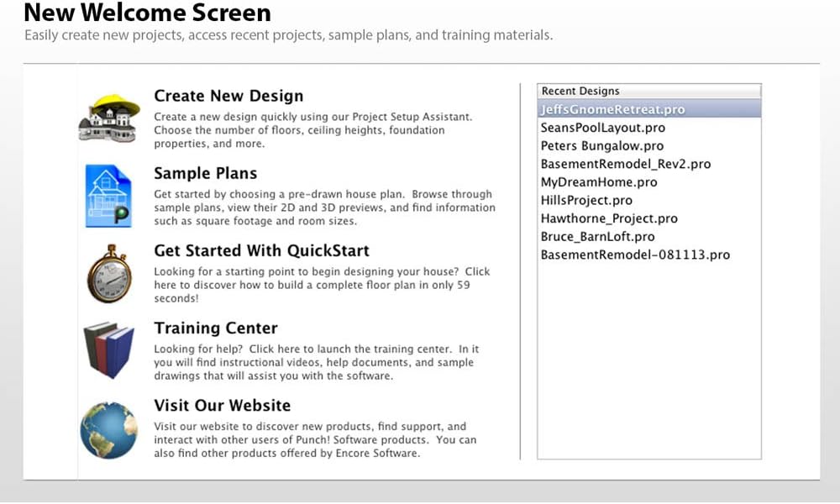Open Hawthorne_Project.pro recent design
Screen dimensions: 840x504
point(608,218)
